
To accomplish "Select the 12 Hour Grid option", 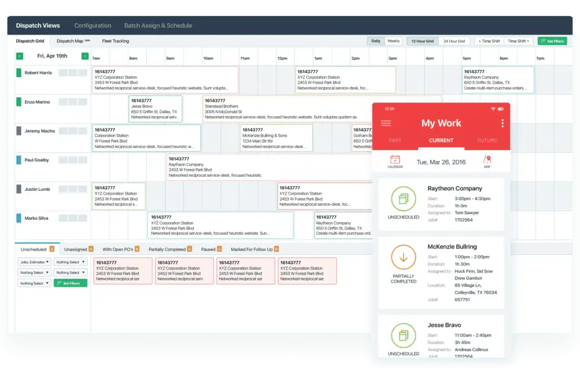I will pos(423,41).
